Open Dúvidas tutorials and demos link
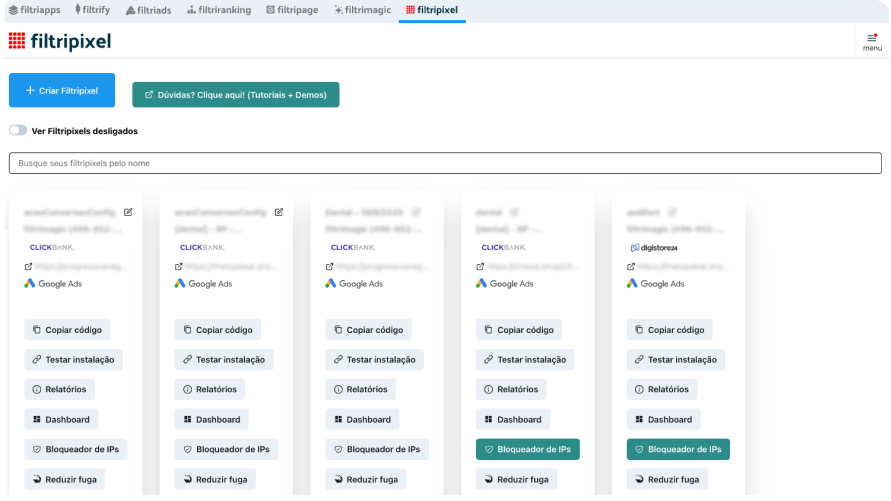This screenshot has height=501, width=891. click(236, 95)
